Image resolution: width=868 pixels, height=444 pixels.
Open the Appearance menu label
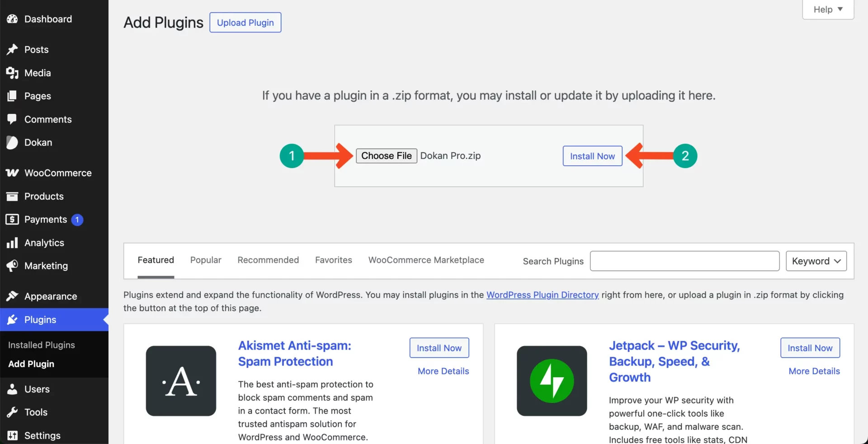point(51,296)
